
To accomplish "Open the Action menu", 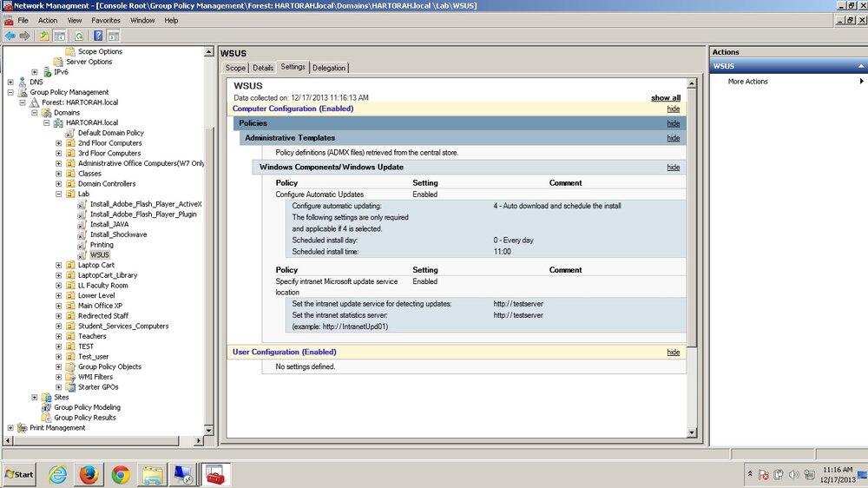I will pos(48,21).
